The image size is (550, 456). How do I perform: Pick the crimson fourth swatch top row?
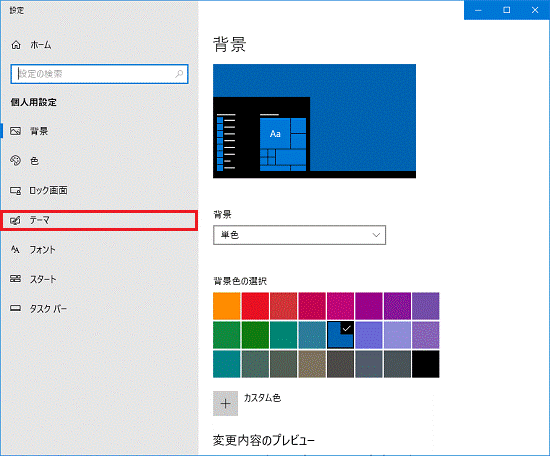pyautogui.click(x=312, y=306)
